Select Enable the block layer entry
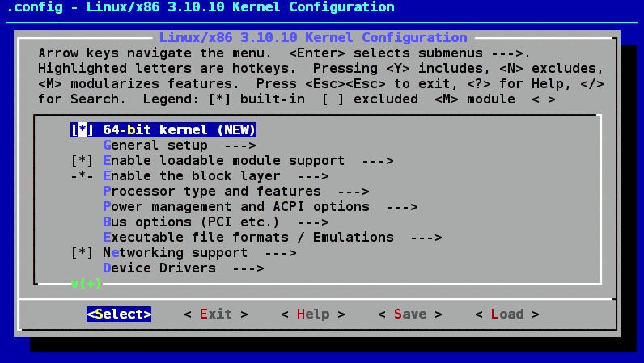The width and height of the screenshot is (644, 363). (x=200, y=175)
